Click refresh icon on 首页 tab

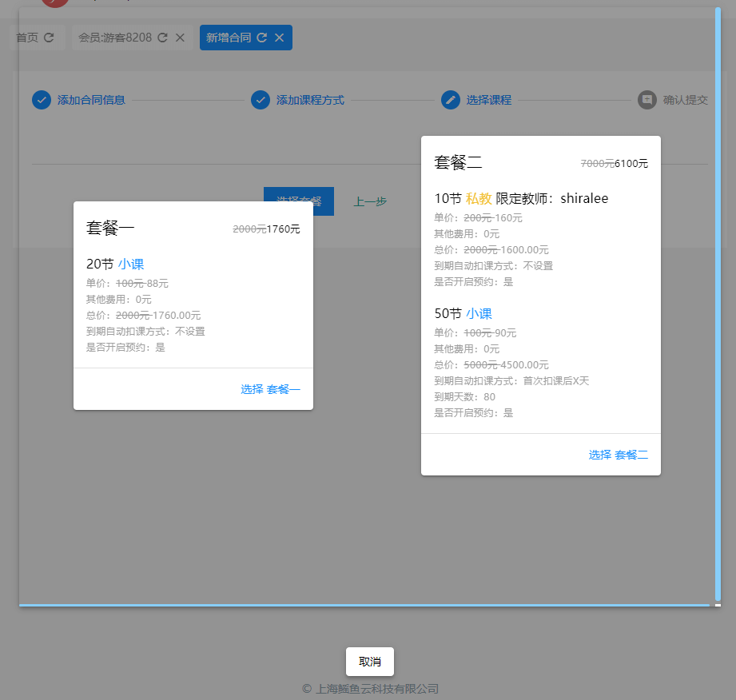coord(49,38)
